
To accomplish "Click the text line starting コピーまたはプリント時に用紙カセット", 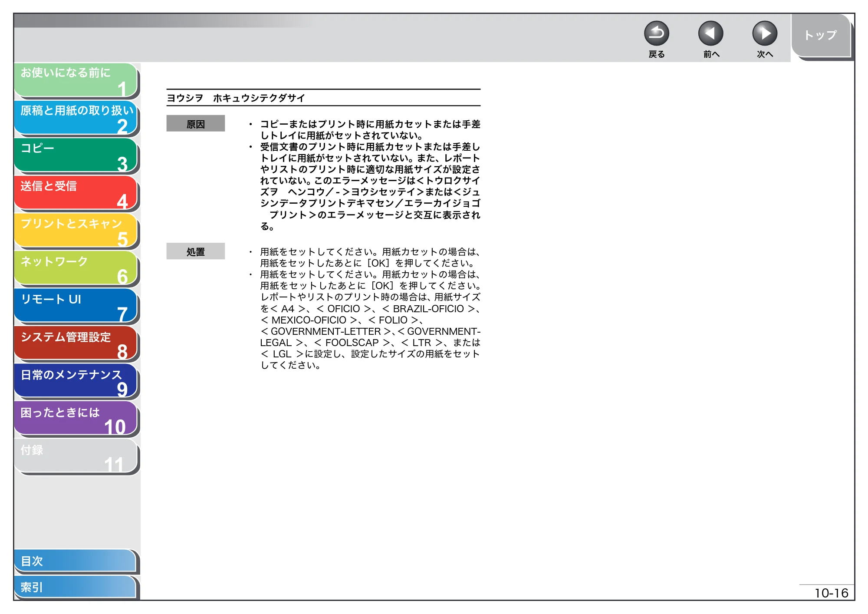I will click(370, 124).
